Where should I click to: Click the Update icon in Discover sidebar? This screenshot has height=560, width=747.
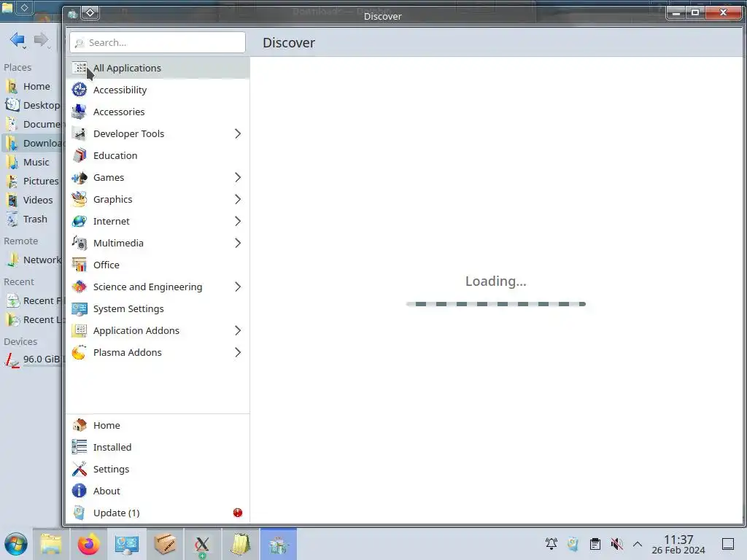[x=79, y=513]
